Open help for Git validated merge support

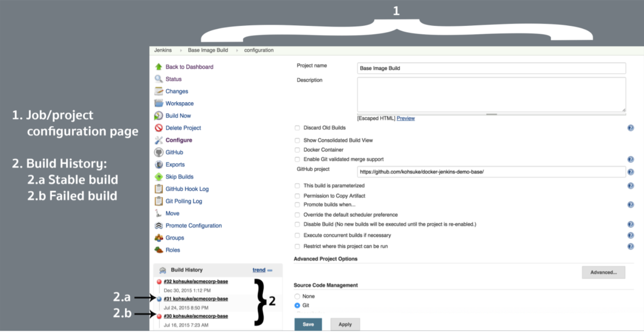tap(630, 159)
